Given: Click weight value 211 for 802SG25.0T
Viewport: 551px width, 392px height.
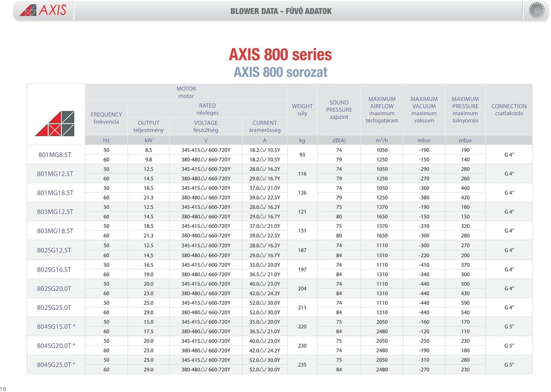Looking at the screenshot, I should 302,308.
